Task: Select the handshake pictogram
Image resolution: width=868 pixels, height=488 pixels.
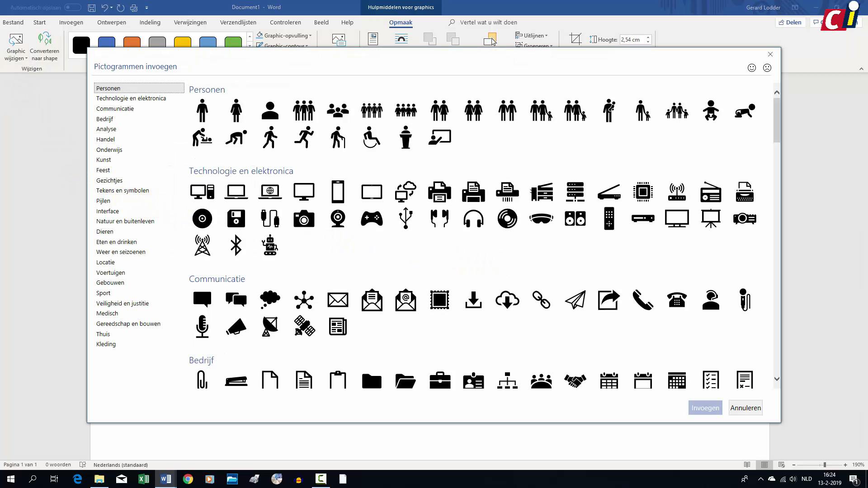Action: [x=575, y=381]
